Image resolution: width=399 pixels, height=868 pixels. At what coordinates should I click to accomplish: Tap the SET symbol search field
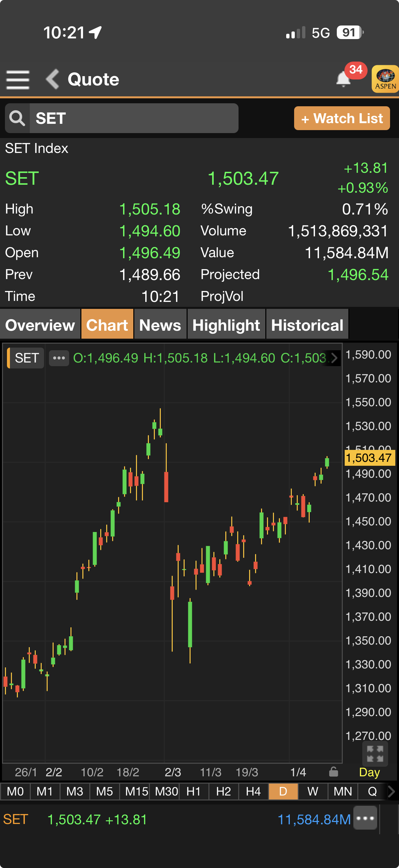point(134,118)
